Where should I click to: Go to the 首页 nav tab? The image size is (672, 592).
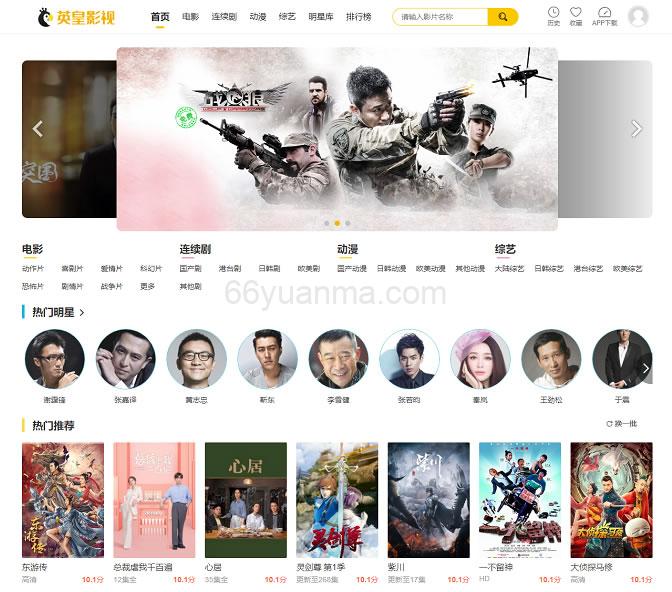(x=160, y=17)
